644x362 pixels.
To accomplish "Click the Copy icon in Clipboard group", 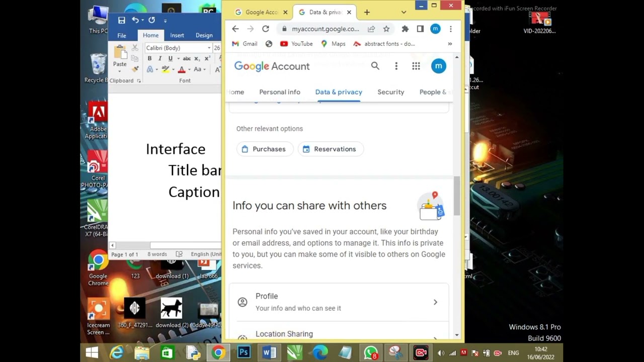I will 135,58.
